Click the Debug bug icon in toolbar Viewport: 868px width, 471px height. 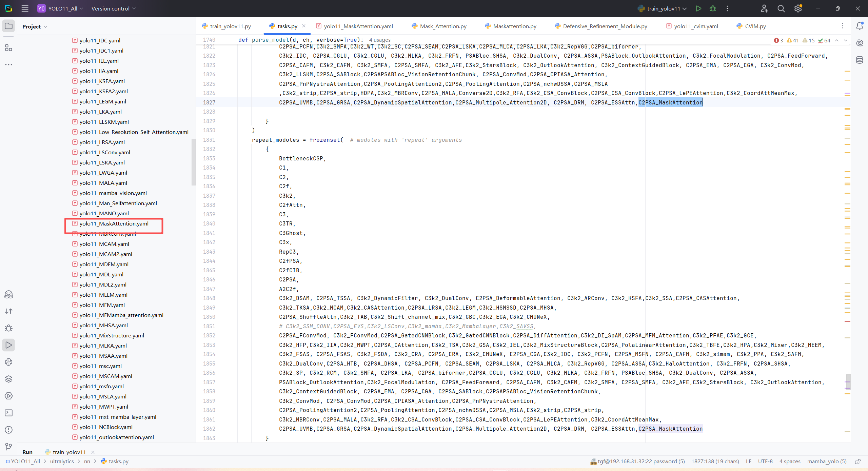[713, 8]
